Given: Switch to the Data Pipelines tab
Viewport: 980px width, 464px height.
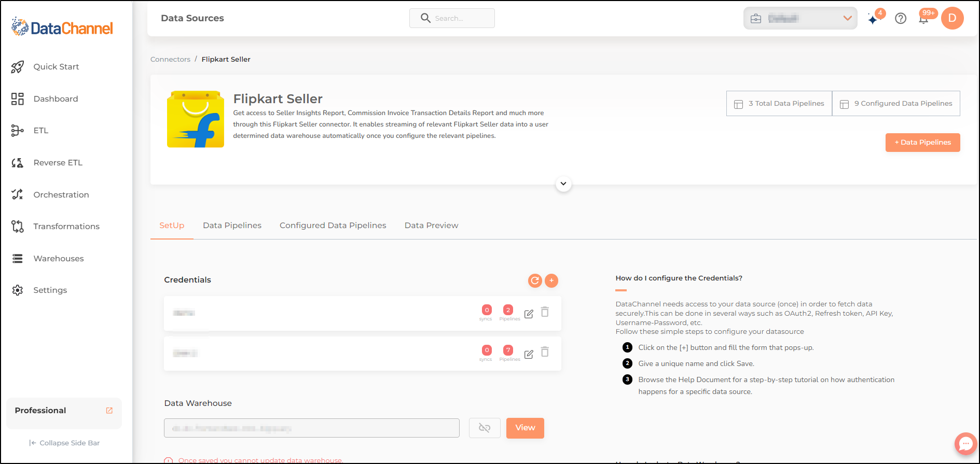Looking at the screenshot, I should (x=232, y=226).
